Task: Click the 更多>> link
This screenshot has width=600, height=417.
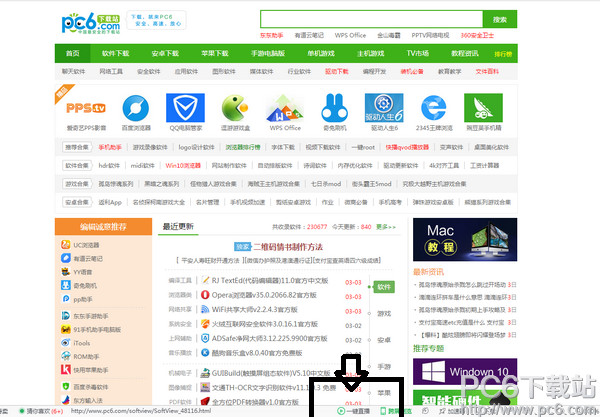Action: coord(386,227)
